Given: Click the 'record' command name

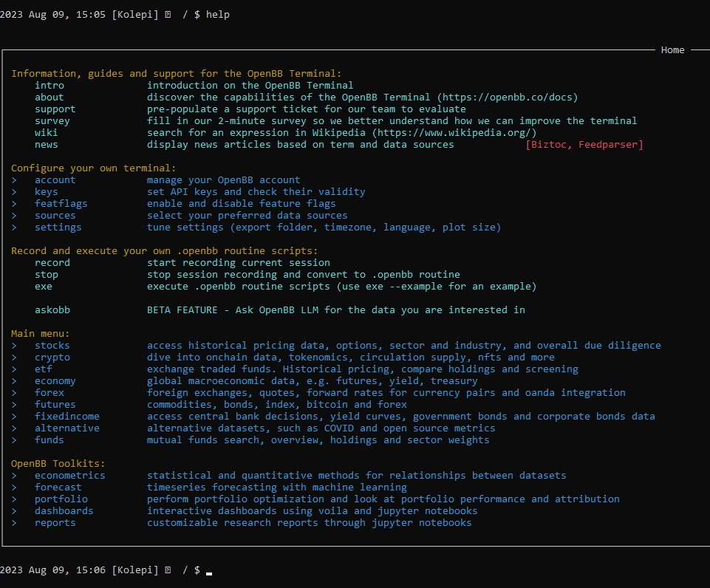Looking at the screenshot, I should [52, 262].
